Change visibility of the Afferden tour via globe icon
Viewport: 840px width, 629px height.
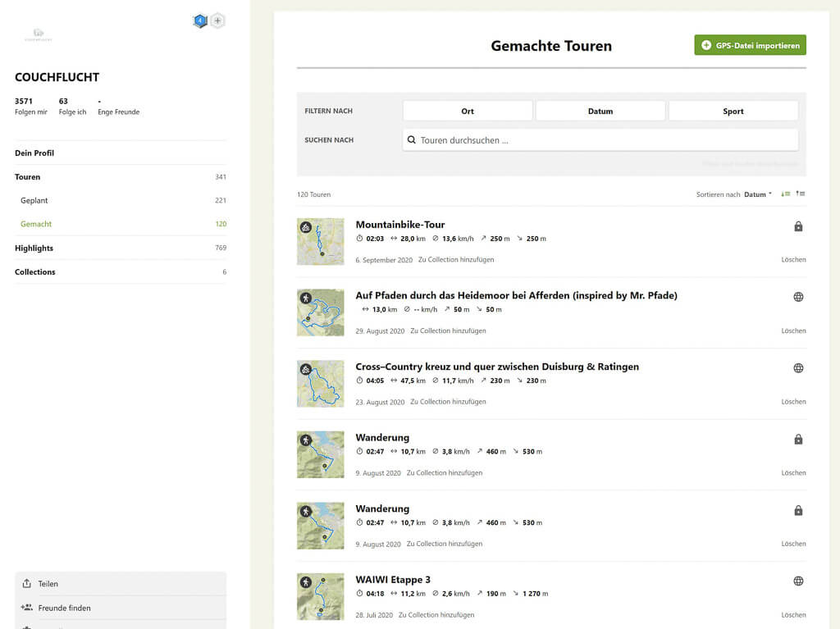(797, 297)
